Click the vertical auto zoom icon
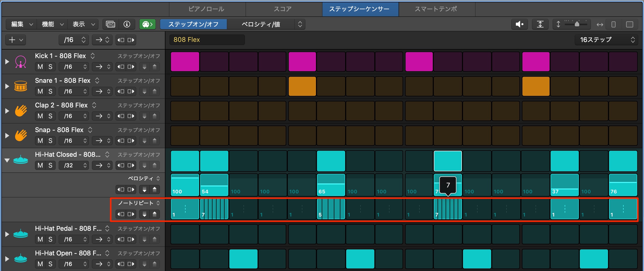The image size is (644, 271). click(x=540, y=24)
